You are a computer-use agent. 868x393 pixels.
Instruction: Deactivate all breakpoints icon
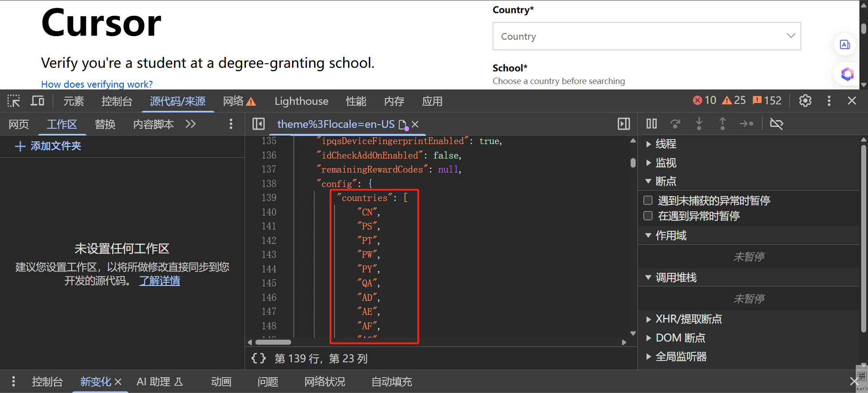777,123
